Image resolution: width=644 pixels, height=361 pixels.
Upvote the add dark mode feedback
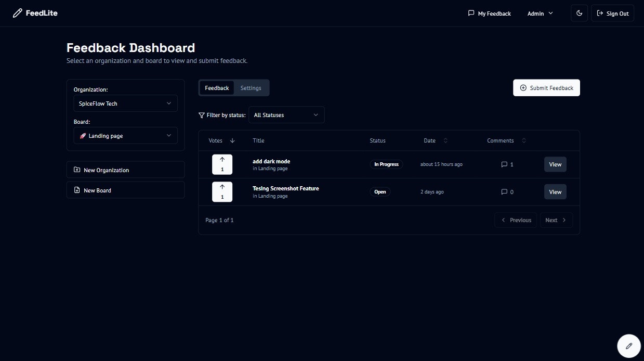pos(222,164)
